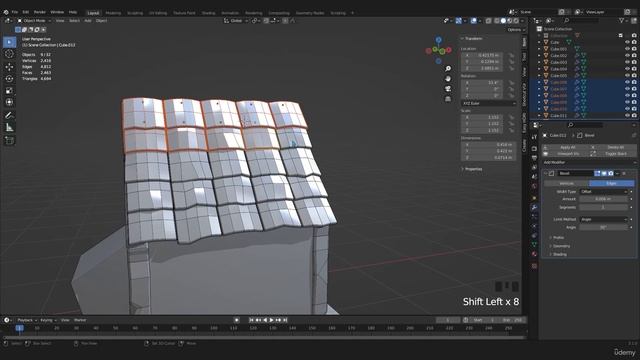Open the File menu
This screenshot has height=360, width=640.
tap(15, 12)
